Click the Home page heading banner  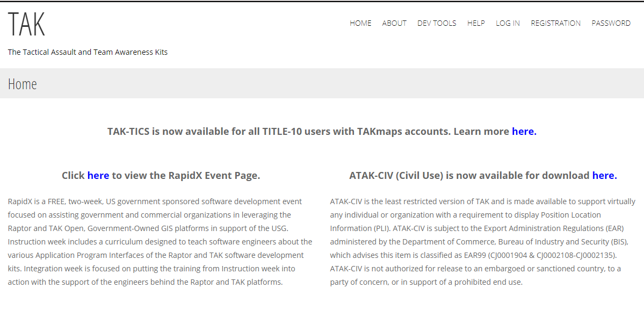23,84
